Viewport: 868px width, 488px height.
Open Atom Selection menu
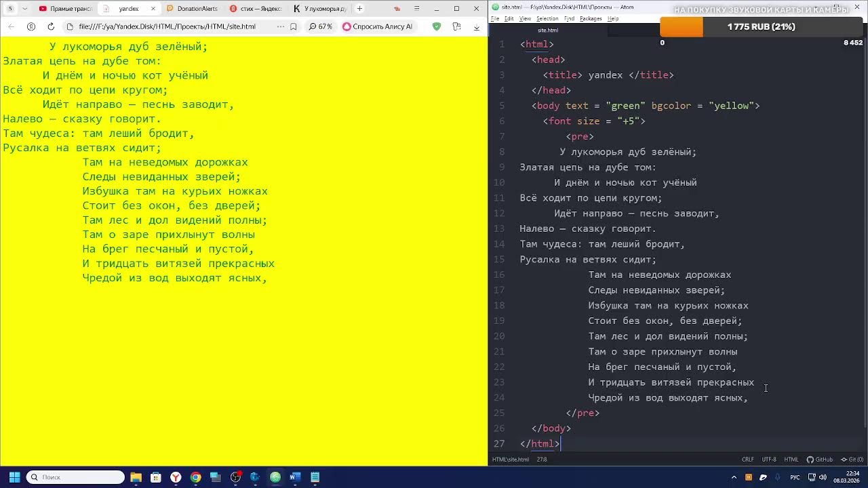tap(547, 18)
